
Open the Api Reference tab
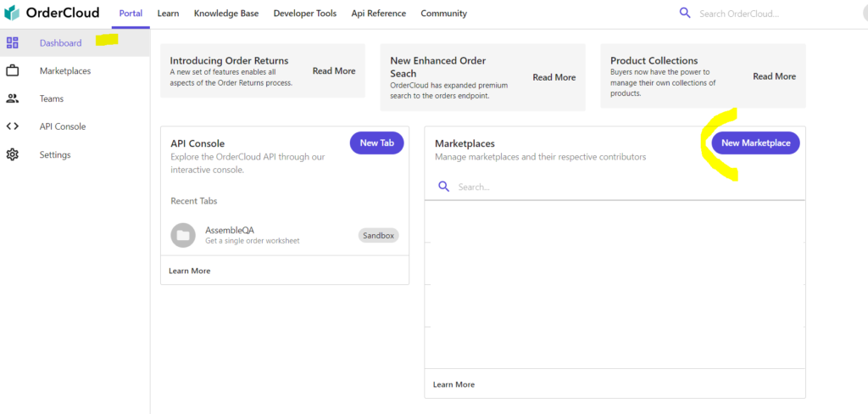379,14
